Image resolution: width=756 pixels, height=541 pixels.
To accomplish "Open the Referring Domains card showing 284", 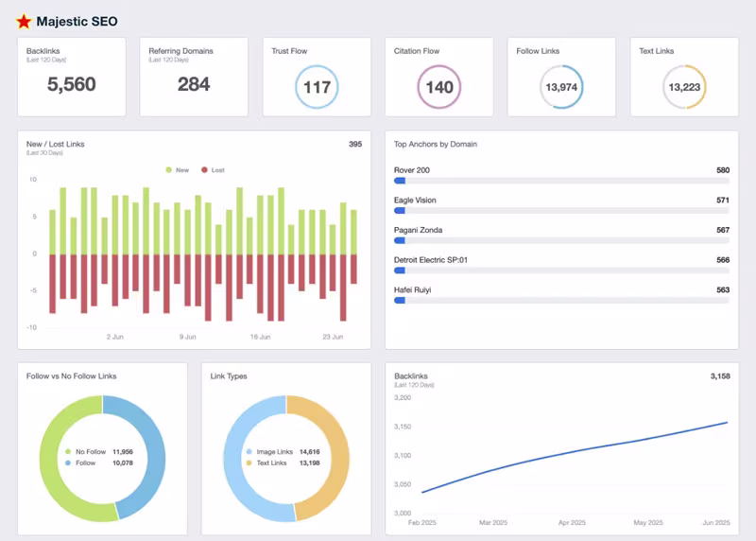I will point(194,77).
